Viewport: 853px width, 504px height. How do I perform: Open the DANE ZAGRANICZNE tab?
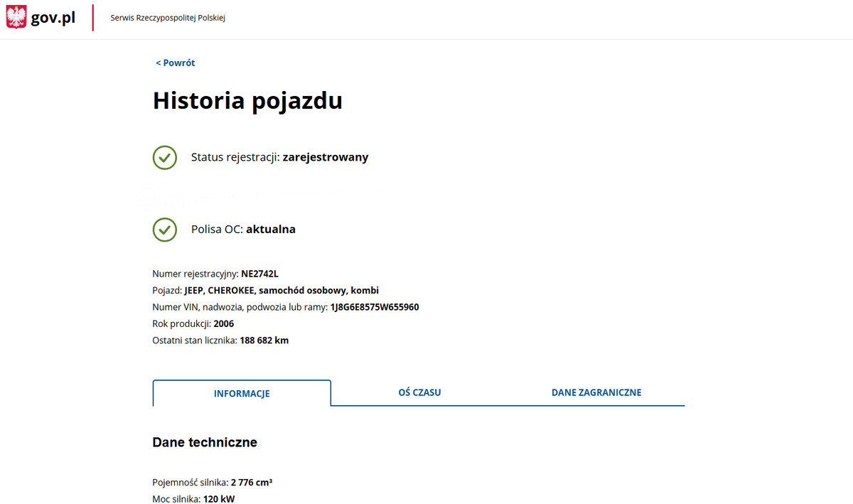[596, 392]
